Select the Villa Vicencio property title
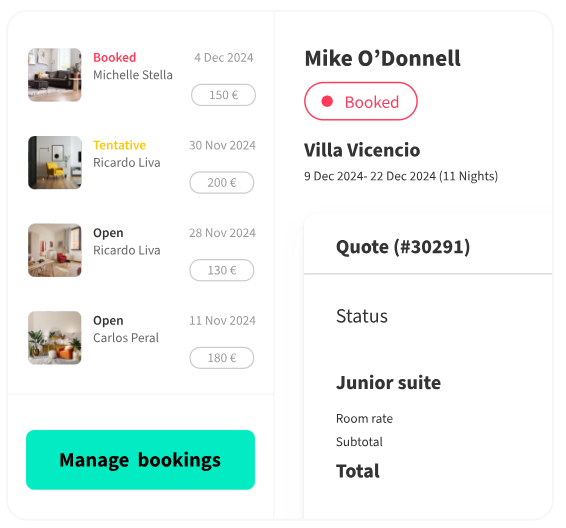This screenshot has height=528, width=566. 362,150
